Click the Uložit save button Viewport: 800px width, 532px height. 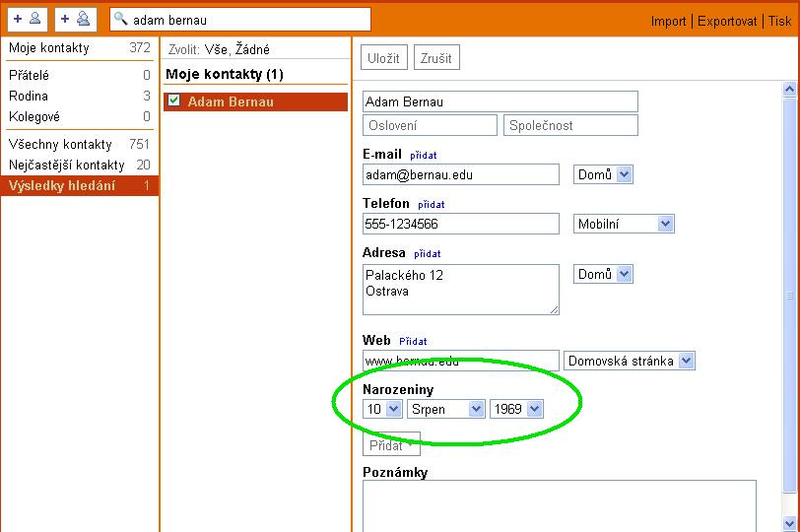coord(383,58)
